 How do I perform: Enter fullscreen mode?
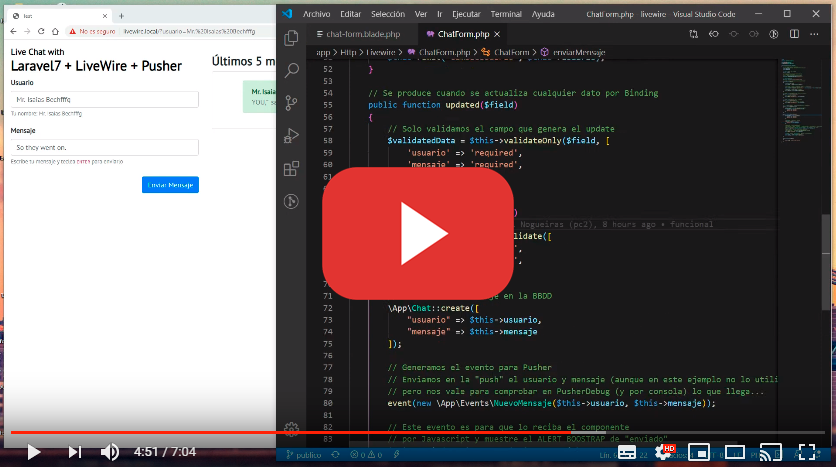807,453
